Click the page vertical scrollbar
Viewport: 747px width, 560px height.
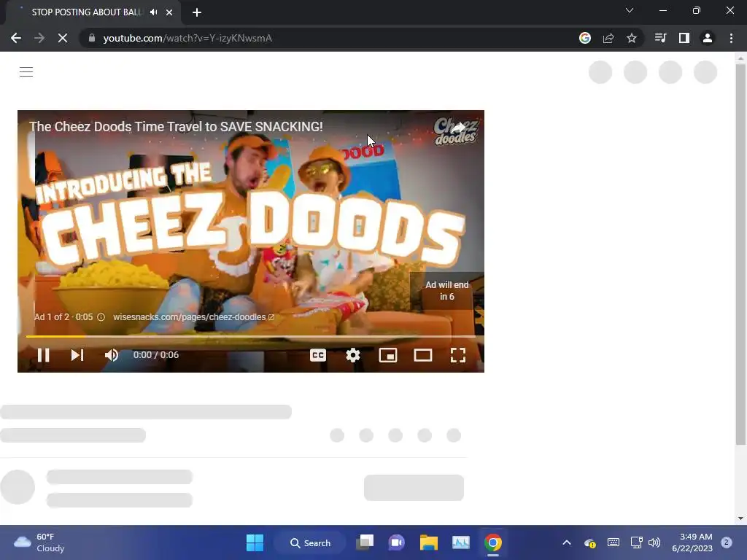[740, 254]
